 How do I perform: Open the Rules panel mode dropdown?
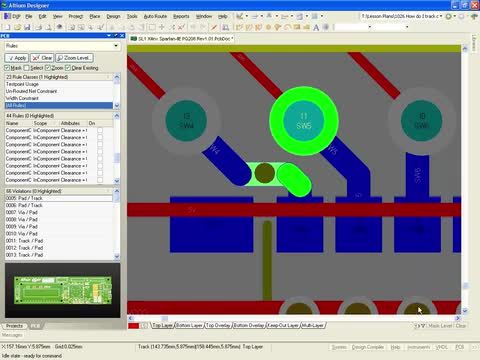pyautogui.click(x=116, y=46)
